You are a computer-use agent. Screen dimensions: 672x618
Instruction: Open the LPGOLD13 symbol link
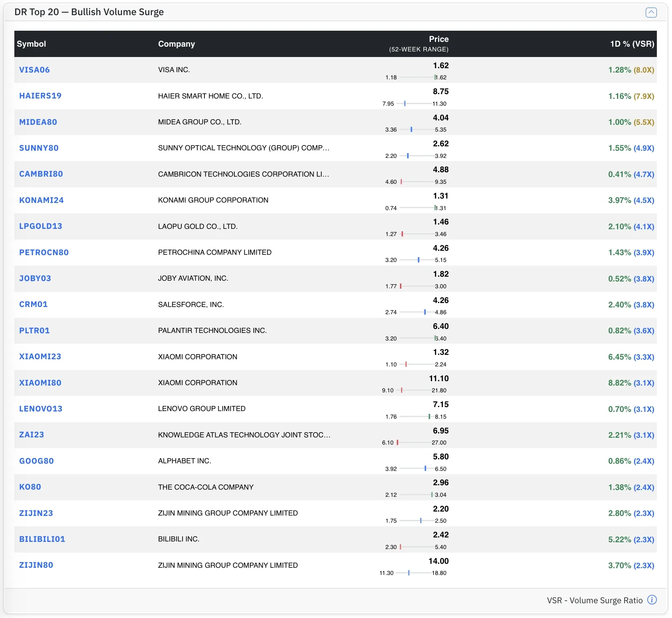point(41,226)
